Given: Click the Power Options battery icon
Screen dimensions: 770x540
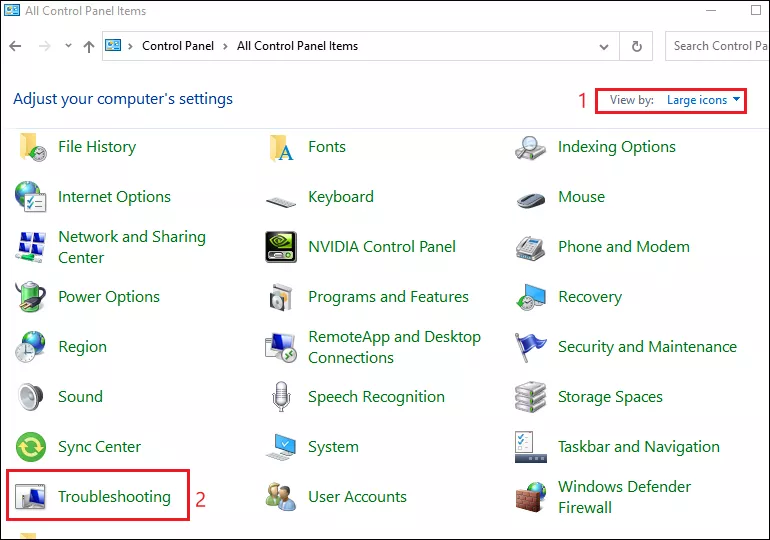Looking at the screenshot, I should pos(31,297).
